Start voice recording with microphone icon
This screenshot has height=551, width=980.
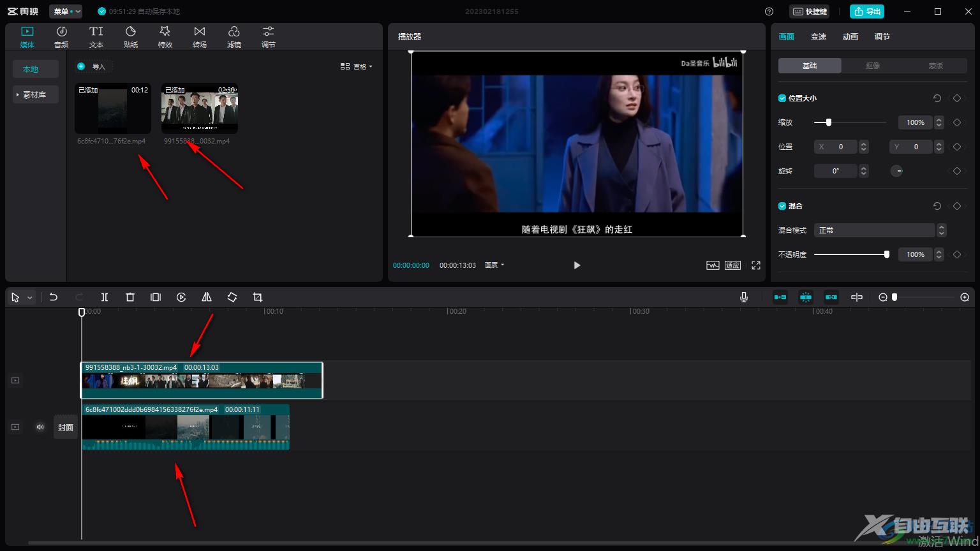pos(744,297)
